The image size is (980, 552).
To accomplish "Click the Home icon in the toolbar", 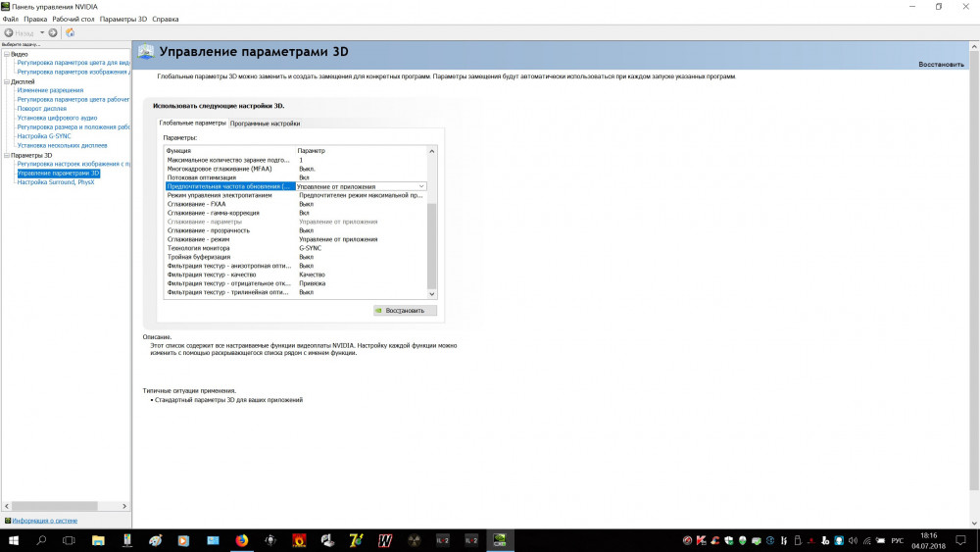I will (70, 32).
